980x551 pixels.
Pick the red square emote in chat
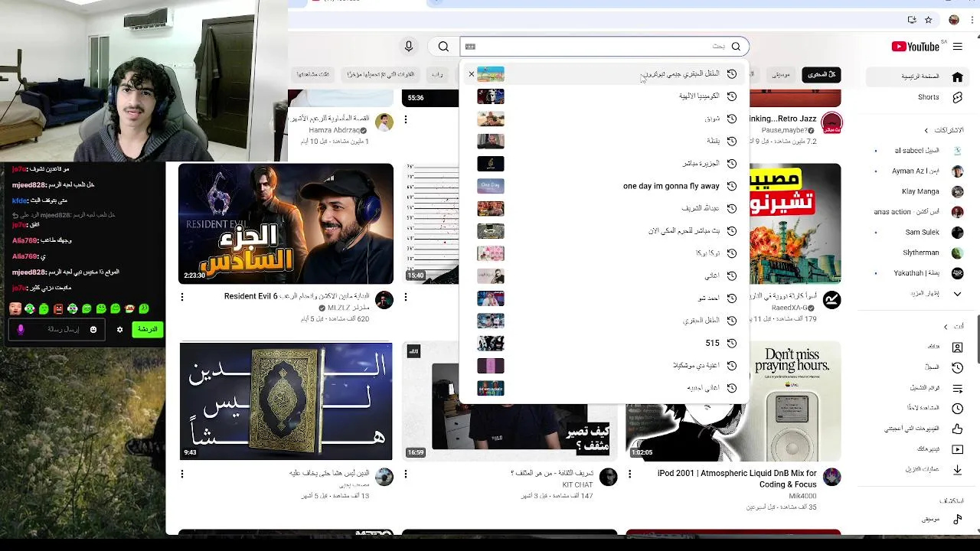coord(58,309)
